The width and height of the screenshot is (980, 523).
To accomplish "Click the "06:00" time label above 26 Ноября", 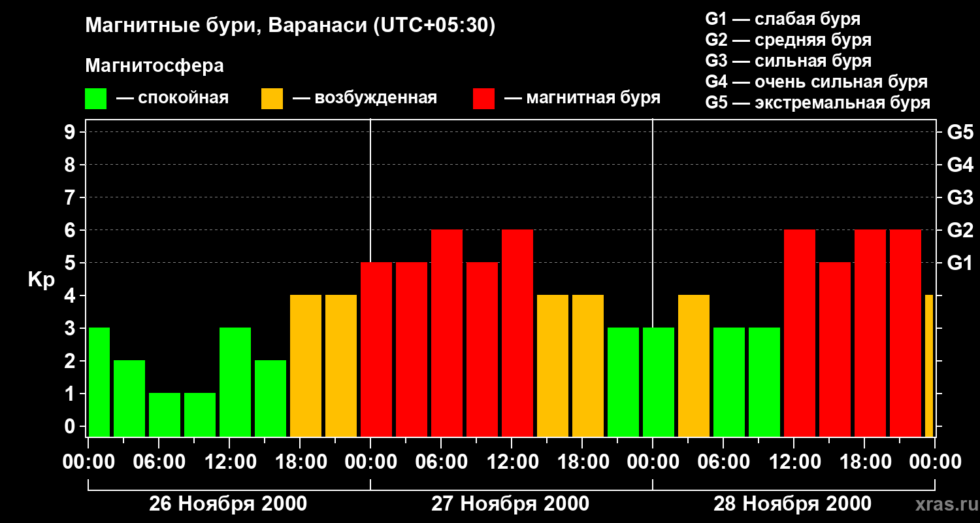I will tap(159, 462).
